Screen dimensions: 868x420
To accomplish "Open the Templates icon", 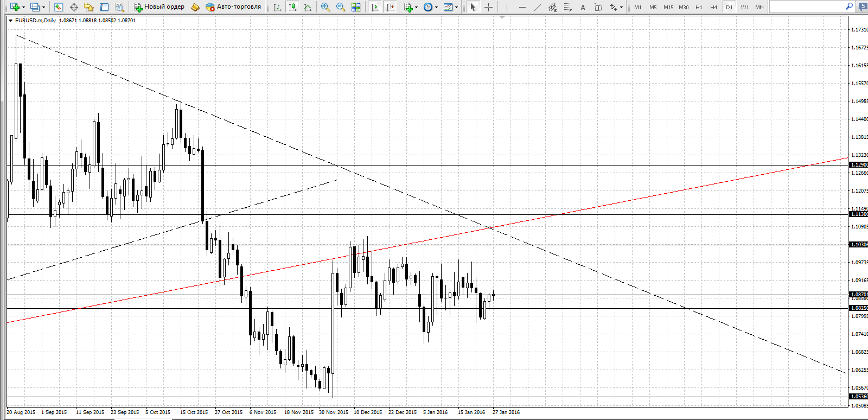I will 448,7.
